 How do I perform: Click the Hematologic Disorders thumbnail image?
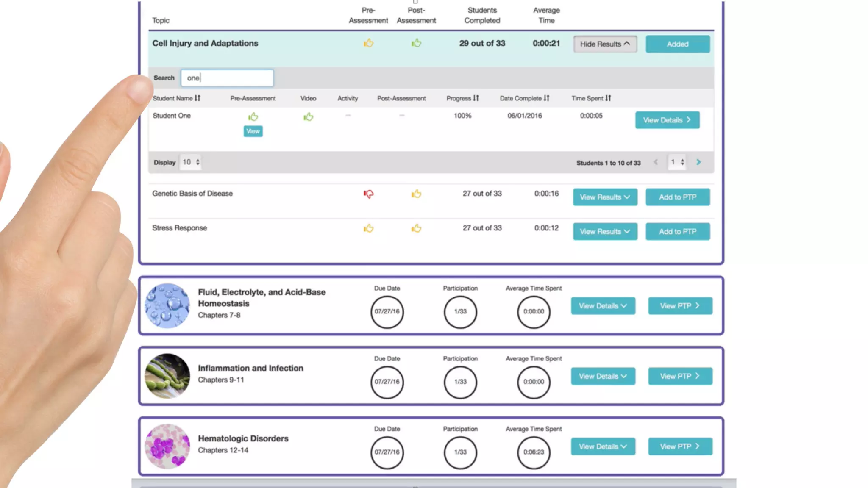[x=167, y=446]
